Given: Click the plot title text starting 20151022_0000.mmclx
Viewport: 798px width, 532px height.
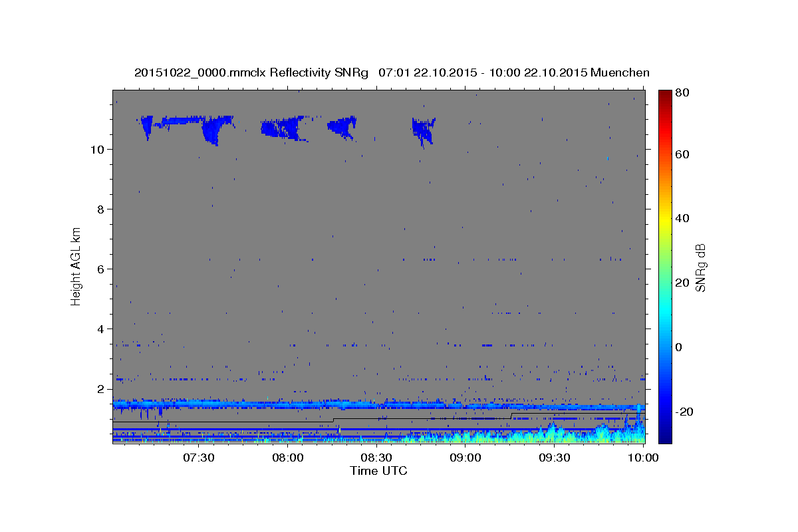Looking at the screenshot, I should click(x=392, y=72).
